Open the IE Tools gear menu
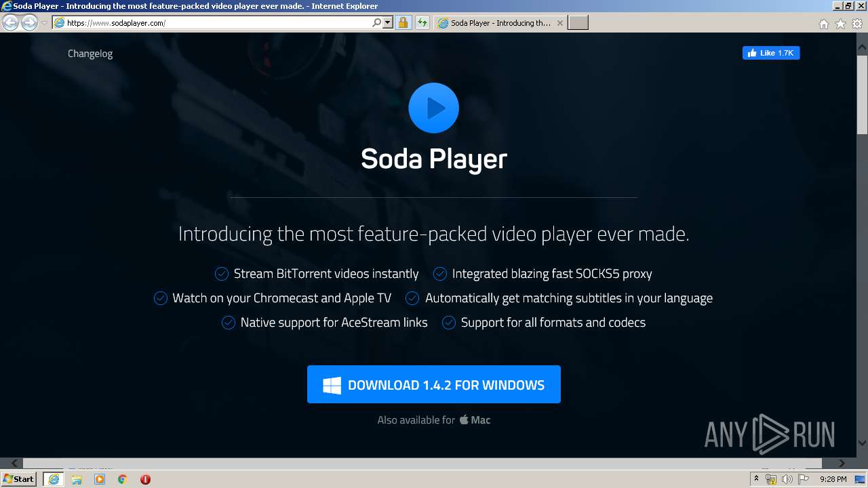Image resolution: width=868 pixels, height=488 pixels. (x=857, y=24)
